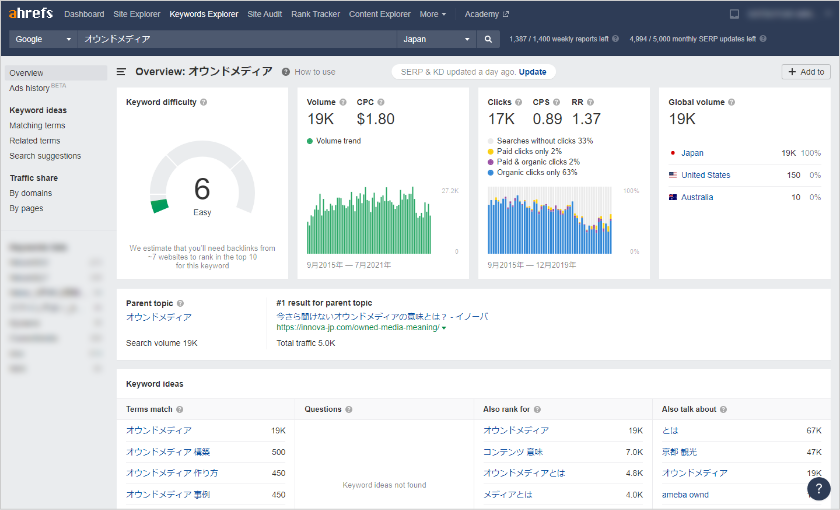Click the help icon next to Parent topic

click(181, 303)
